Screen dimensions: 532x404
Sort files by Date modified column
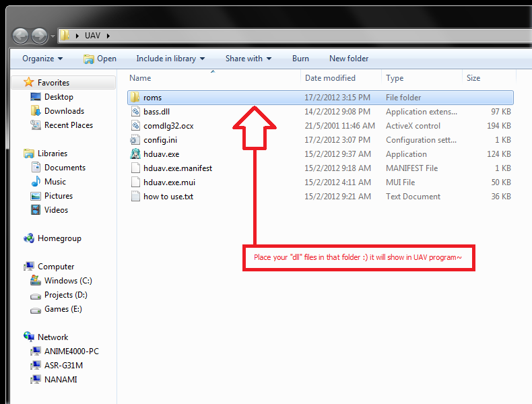tap(330, 78)
